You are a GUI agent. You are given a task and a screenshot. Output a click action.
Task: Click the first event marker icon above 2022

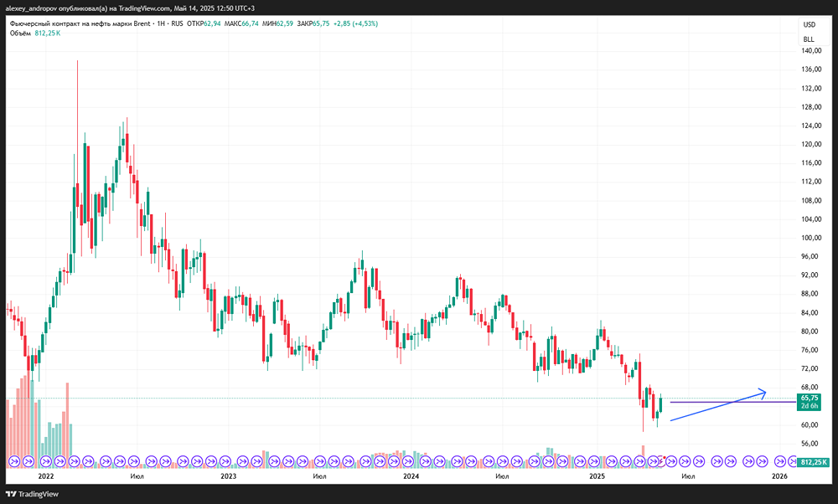click(x=45, y=460)
